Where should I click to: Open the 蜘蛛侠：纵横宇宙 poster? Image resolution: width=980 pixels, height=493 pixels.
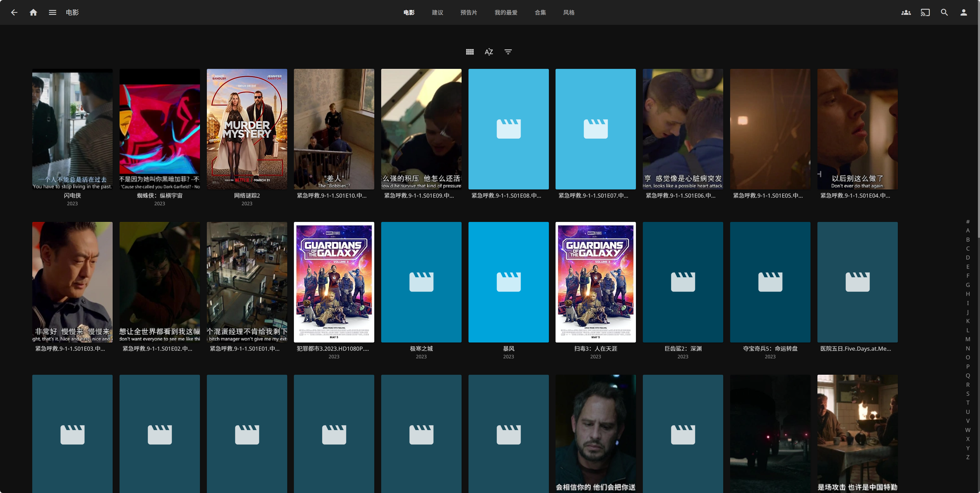tap(159, 129)
